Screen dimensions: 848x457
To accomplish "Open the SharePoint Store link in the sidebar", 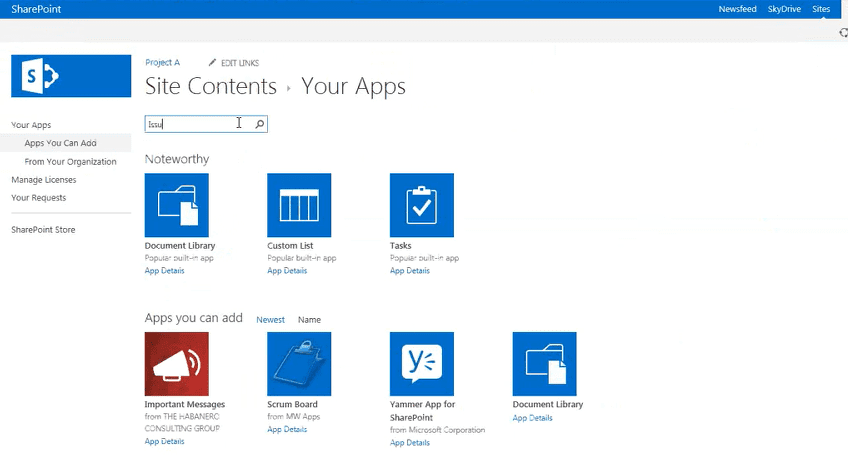I will (43, 229).
